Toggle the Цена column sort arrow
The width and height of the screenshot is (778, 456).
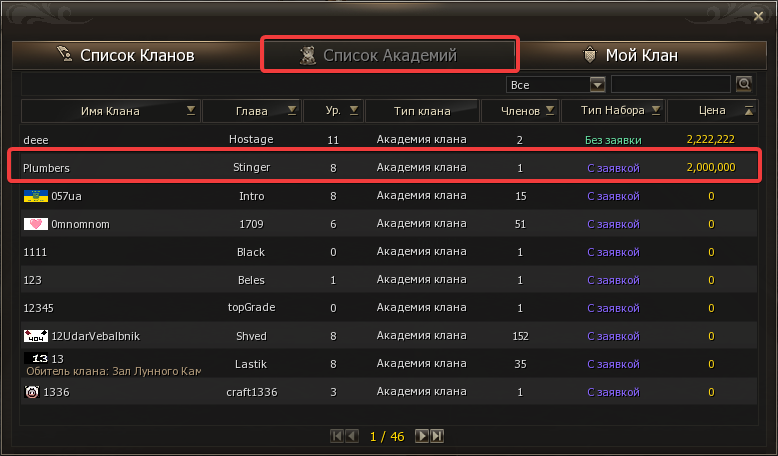point(749,110)
